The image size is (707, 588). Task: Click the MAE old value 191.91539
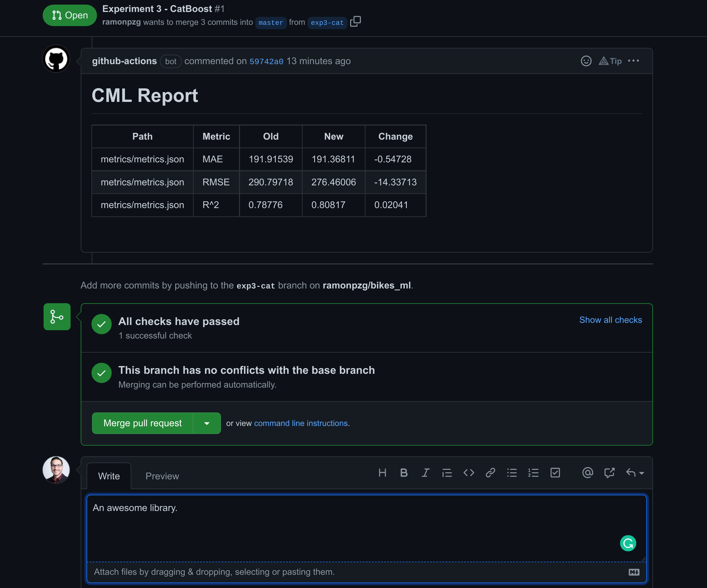[271, 159]
